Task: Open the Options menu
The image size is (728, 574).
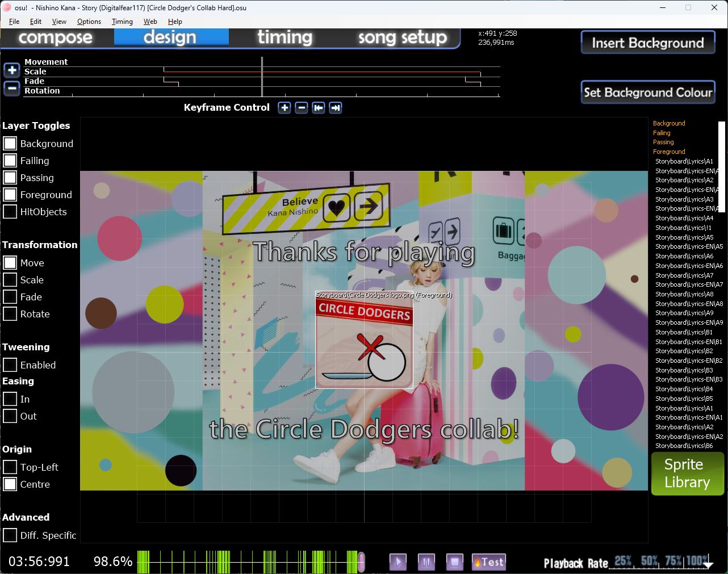Action: pyautogui.click(x=89, y=22)
